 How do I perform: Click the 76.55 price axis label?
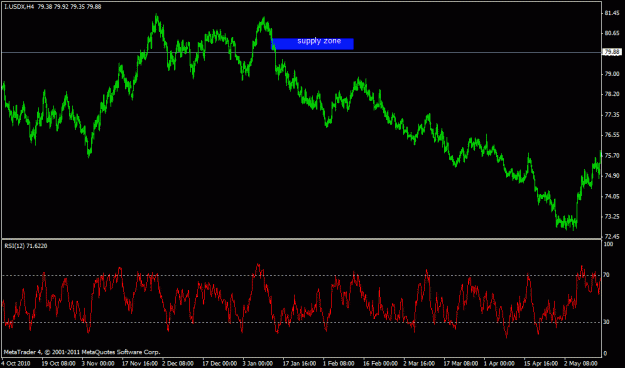click(x=612, y=135)
